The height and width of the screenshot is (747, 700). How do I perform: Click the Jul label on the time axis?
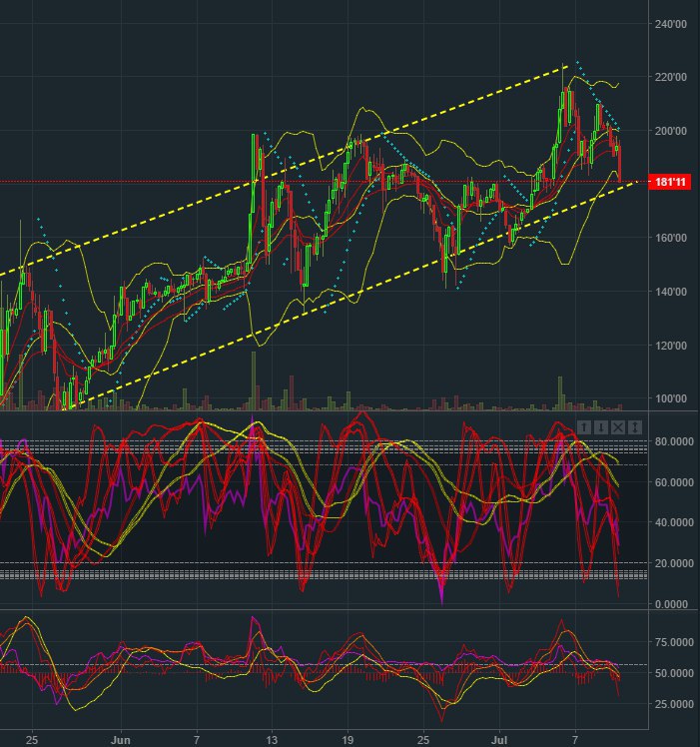pos(499,740)
